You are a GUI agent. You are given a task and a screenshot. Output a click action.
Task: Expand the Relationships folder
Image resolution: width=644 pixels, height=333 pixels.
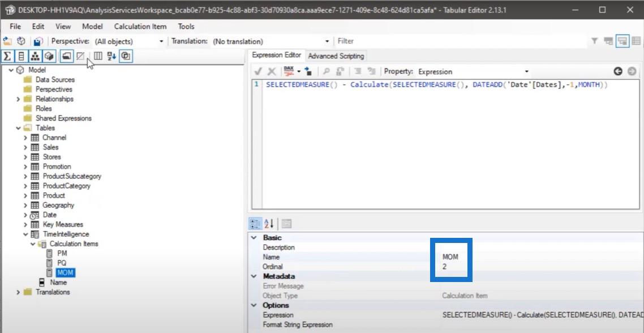tap(18, 99)
